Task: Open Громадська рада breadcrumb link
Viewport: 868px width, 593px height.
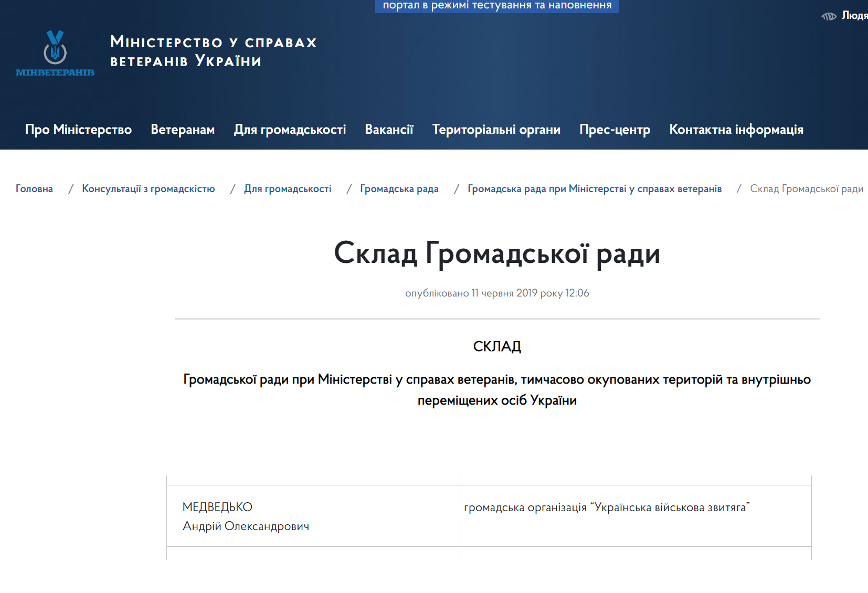Action: click(x=399, y=188)
